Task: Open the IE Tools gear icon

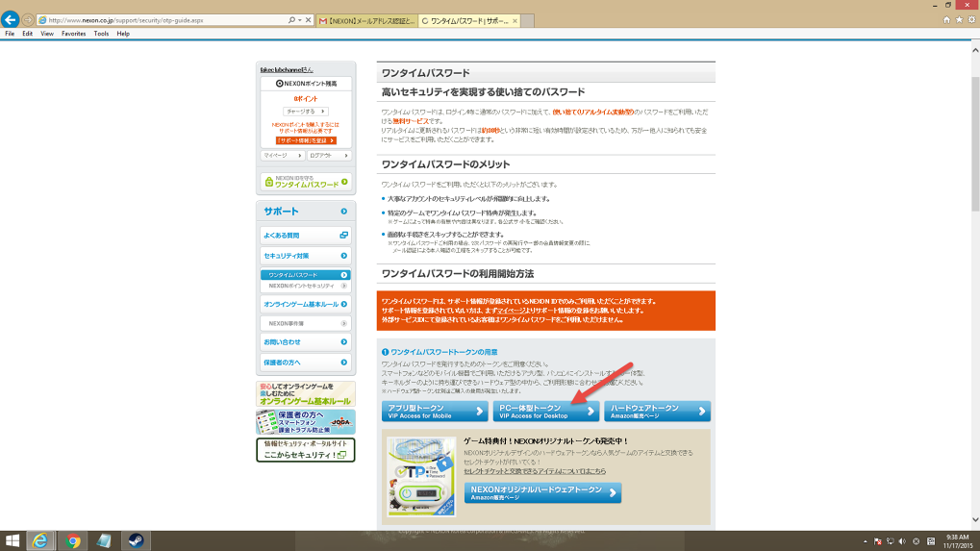Action: pyautogui.click(x=970, y=19)
